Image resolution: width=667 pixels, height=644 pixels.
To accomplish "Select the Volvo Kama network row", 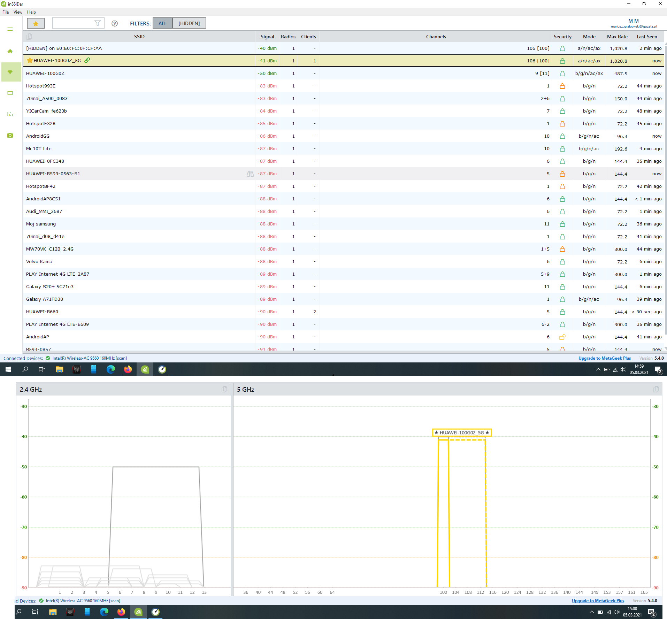I will (344, 262).
